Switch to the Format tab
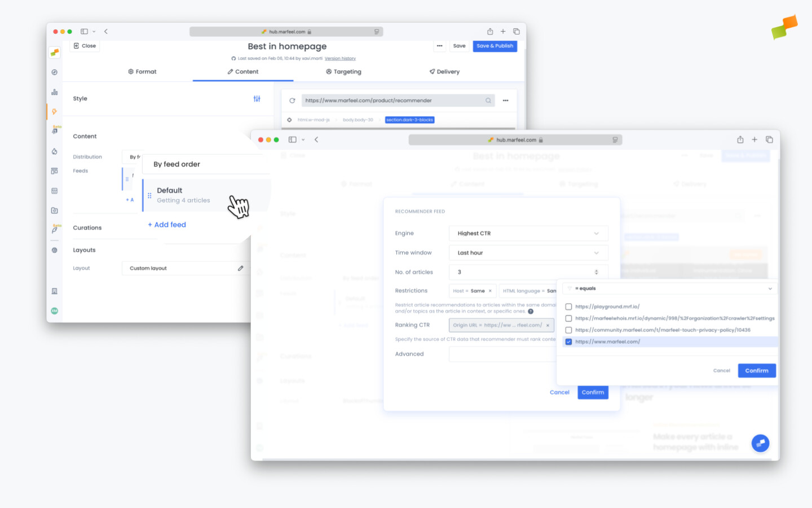This screenshot has height=508, width=812. click(x=142, y=72)
